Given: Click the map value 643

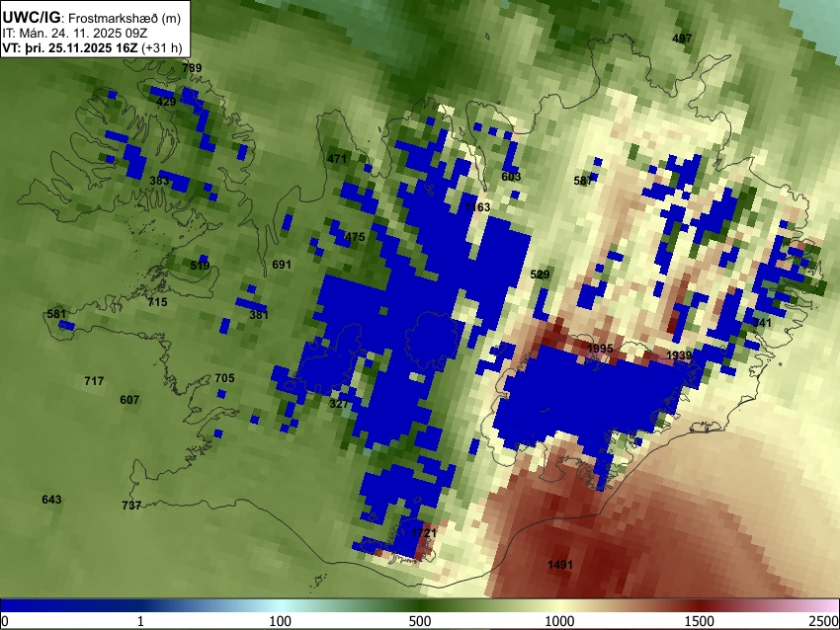Looking at the screenshot, I should coord(51,500).
